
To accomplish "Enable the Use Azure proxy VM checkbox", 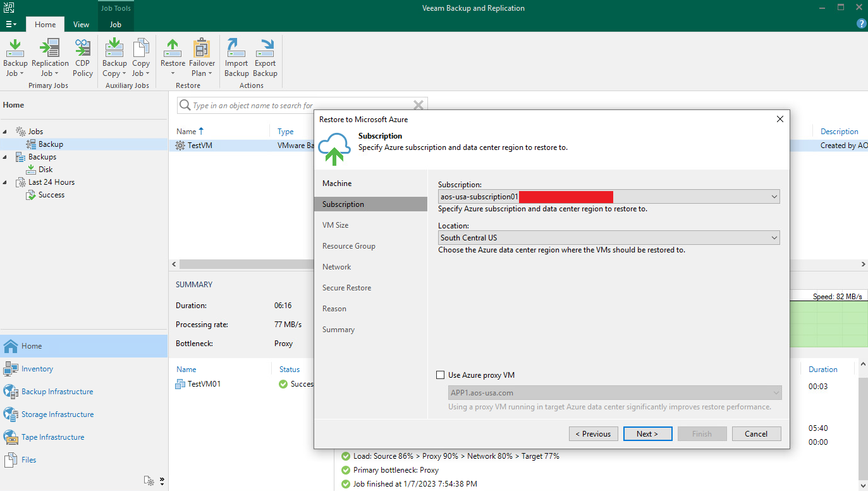I will pos(441,375).
